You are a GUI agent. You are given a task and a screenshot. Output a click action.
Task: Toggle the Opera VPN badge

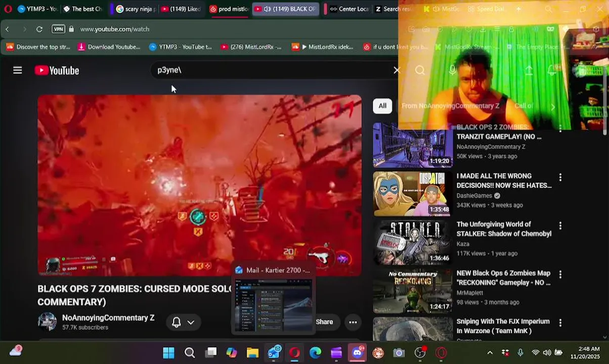pyautogui.click(x=58, y=29)
